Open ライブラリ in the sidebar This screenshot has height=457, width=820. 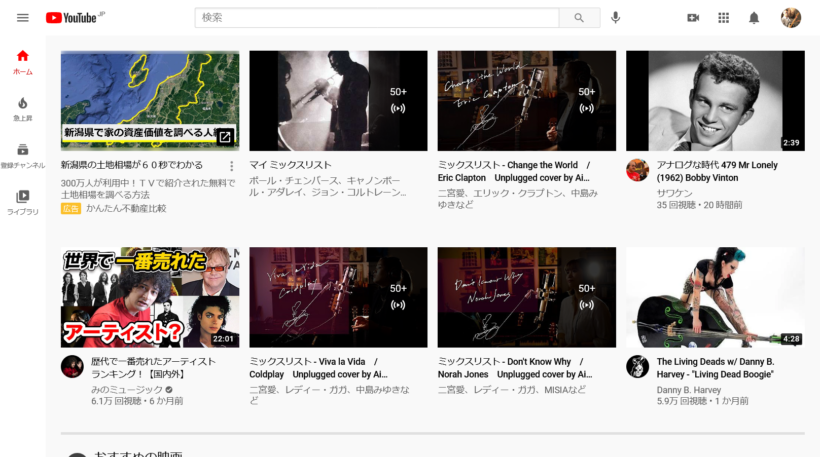[x=22, y=202]
